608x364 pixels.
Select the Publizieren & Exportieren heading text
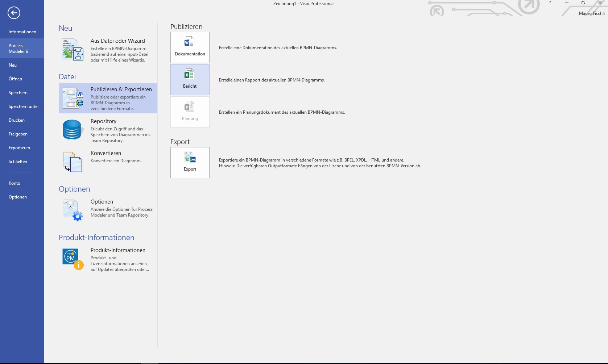121,89
